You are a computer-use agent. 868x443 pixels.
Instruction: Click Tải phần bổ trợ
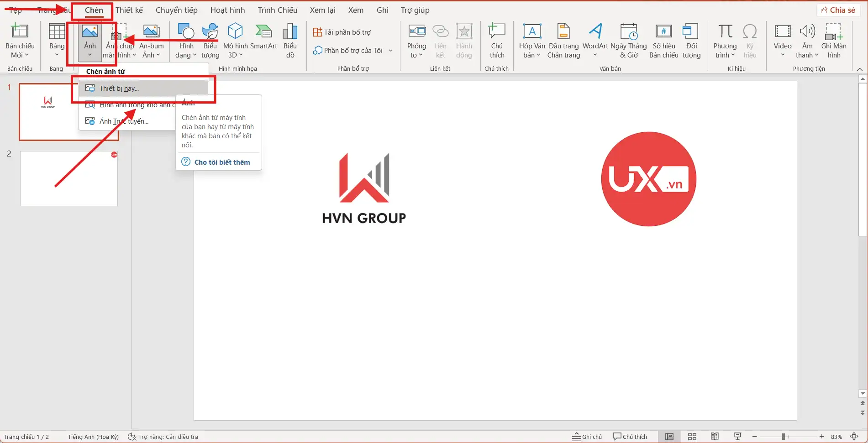point(342,32)
